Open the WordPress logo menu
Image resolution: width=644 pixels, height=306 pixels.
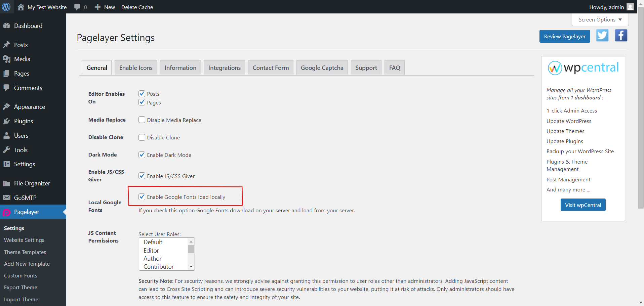(x=7, y=7)
